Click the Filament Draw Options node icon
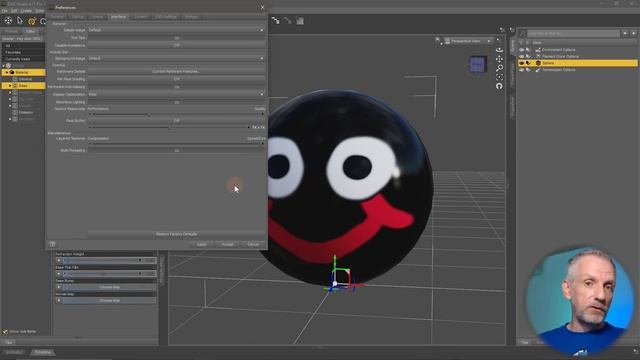The height and width of the screenshot is (360, 640). pyautogui.click(x=538, y=56)
